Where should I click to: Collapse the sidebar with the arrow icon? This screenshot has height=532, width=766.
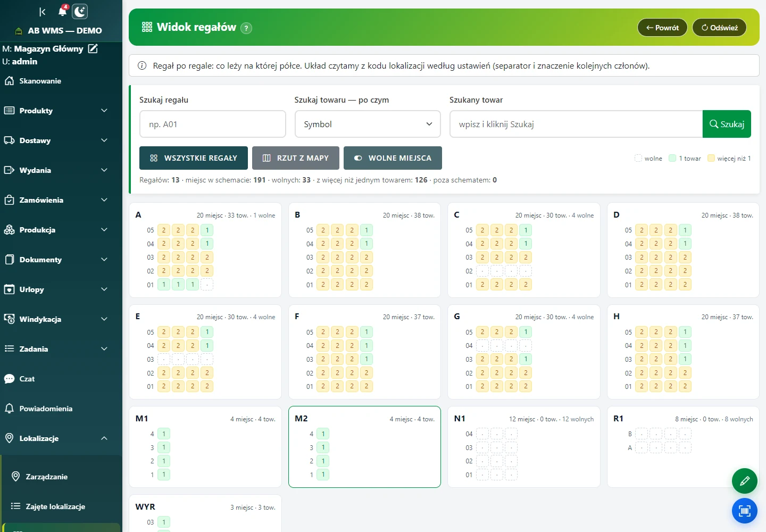[x=43, y=12]
